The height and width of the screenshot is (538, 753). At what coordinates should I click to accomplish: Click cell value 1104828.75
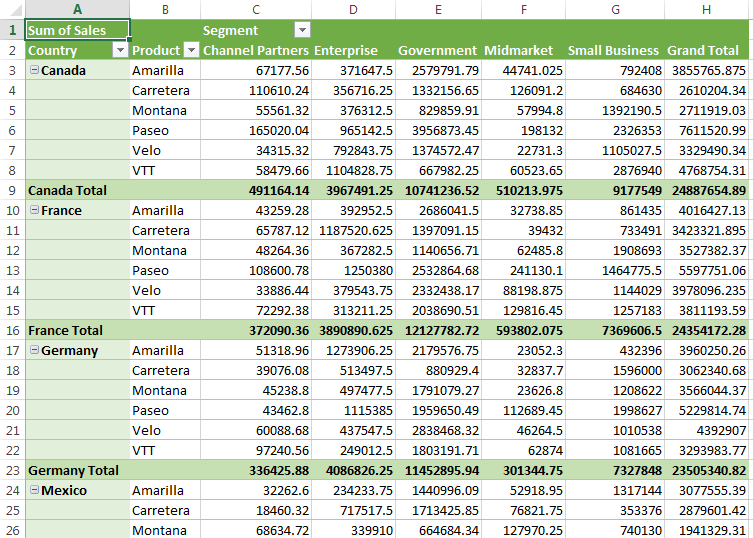point(353,170)
